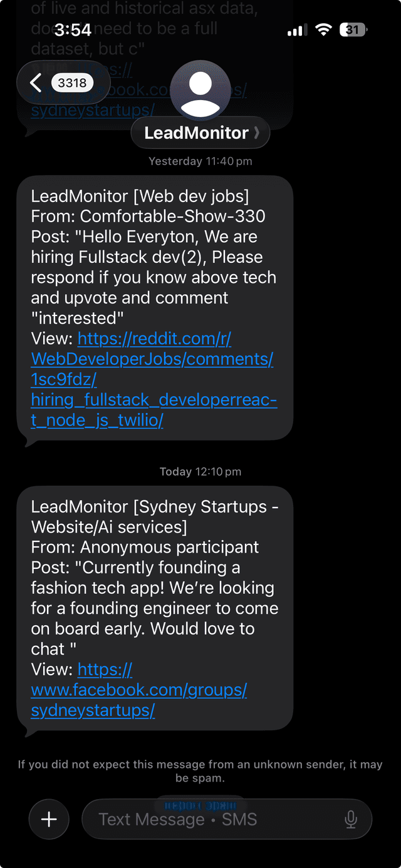The width and height of the screenshot is (401, 868).
Task: Tap the Yesterday 11:40 pm timestamp
Action: pos(200,161)
